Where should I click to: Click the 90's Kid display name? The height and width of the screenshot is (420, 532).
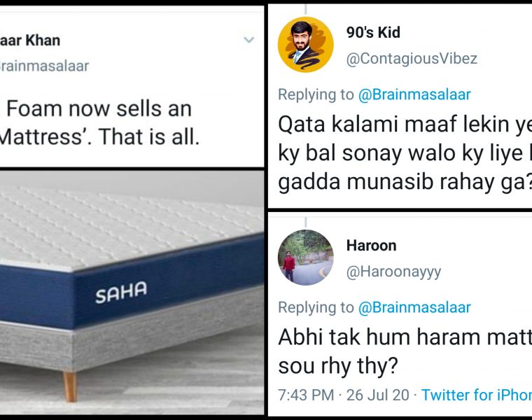point(373,32)
